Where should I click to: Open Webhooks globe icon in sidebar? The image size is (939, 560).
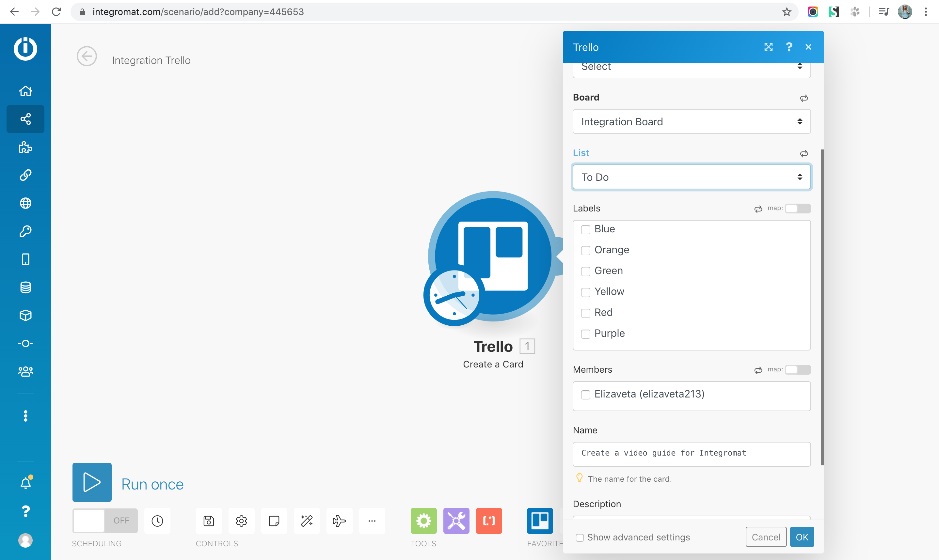tap(25, 203)
